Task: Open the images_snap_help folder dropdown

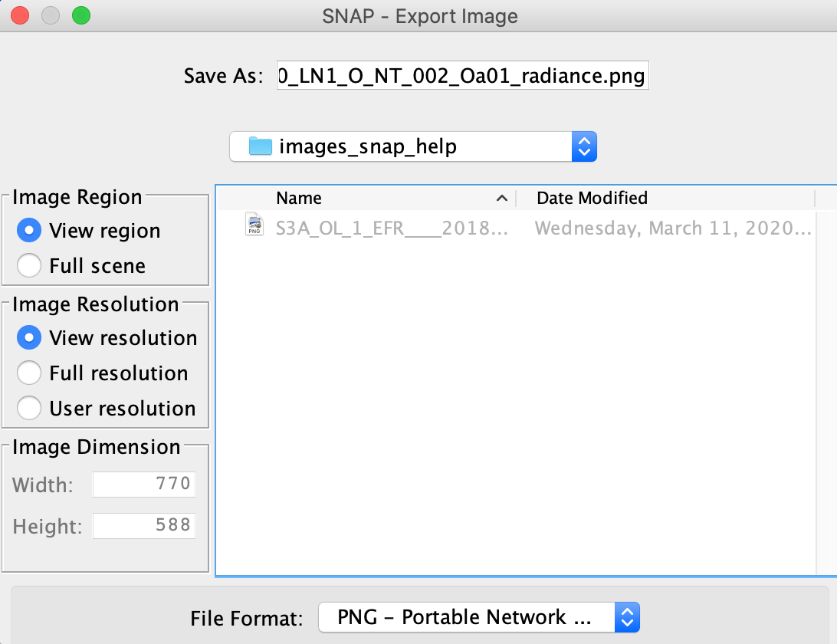Action: 583,146
